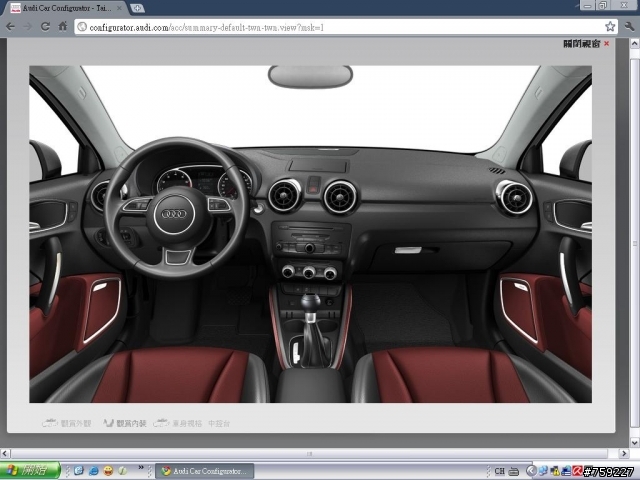
Task: Click the browser forward arrow
Action: [28, 27]
